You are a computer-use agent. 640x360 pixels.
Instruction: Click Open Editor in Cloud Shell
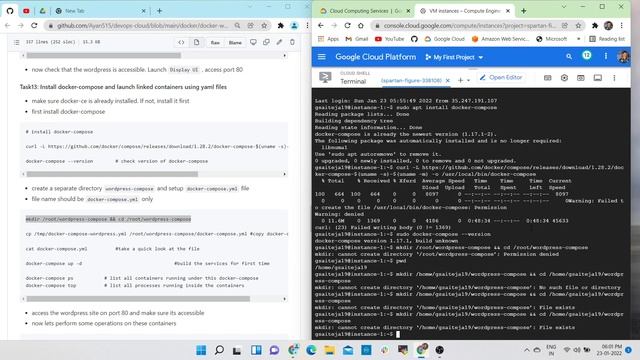coord(501,78)
